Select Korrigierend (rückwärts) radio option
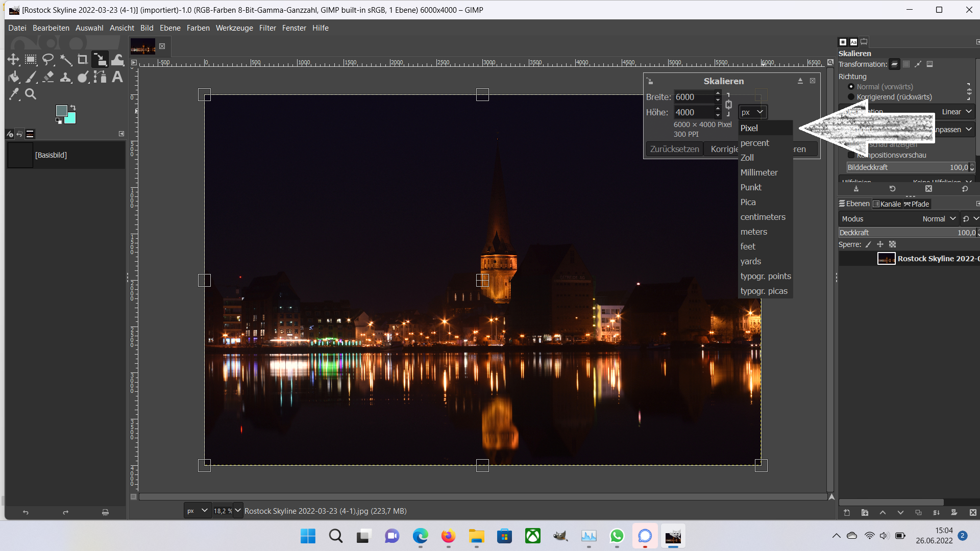 point(851,97)
